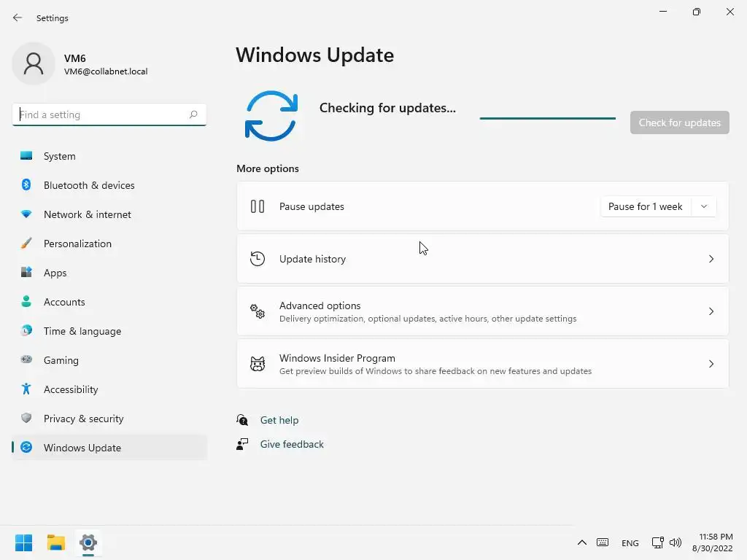Image resolution: width=747 pixels, height=560 pixels.
Task: Select Gaming in sidebar
Action: pos(109,360)
